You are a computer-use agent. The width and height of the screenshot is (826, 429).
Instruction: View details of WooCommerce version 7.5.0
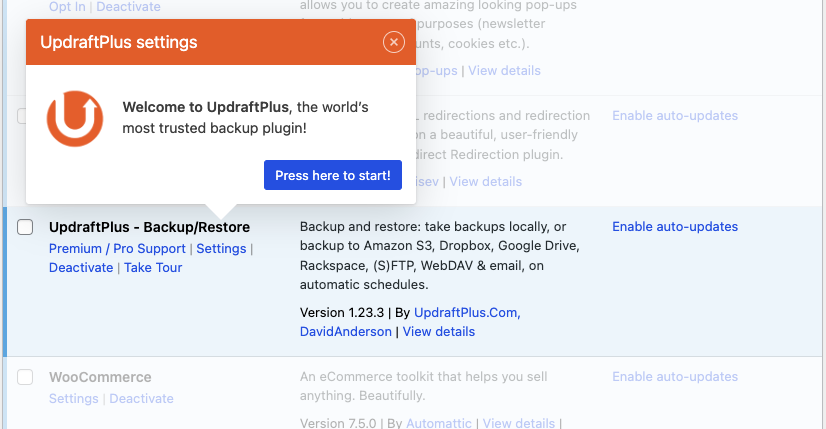[x=519, y=423]
